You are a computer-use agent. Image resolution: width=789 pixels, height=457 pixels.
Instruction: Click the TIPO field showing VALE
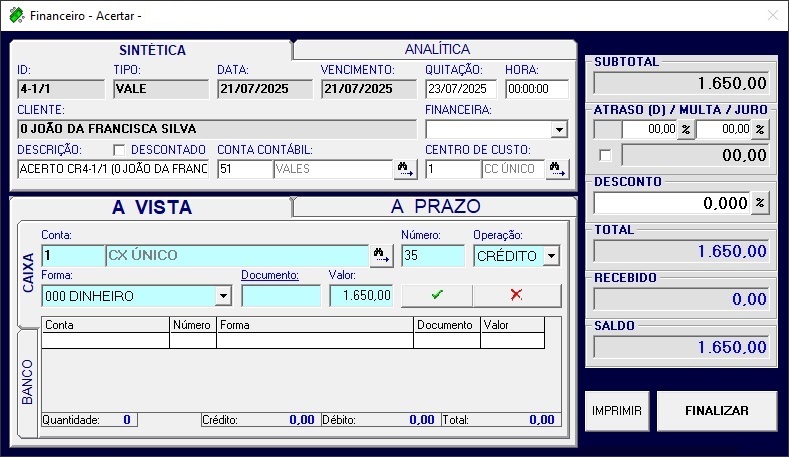[x=161, y=89]
